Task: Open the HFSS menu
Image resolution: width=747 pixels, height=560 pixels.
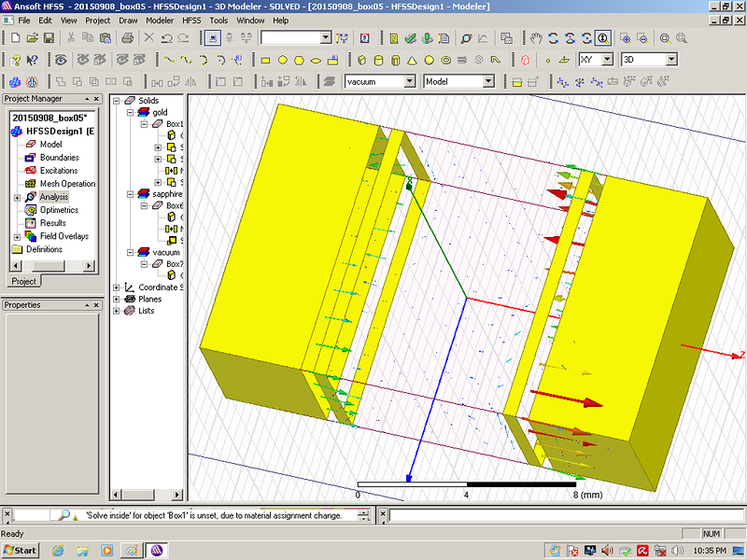Action: coord(190,20)
